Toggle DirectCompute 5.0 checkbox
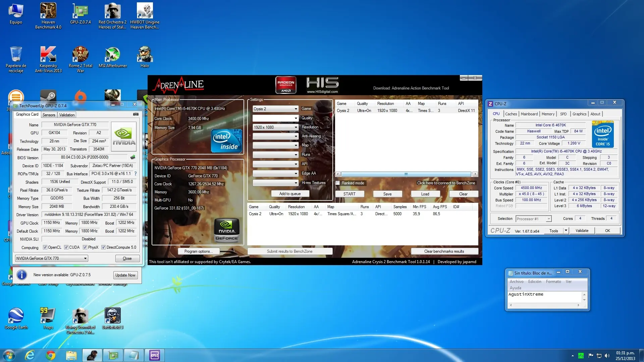644x362 pixels. click(x=104, y=247)
